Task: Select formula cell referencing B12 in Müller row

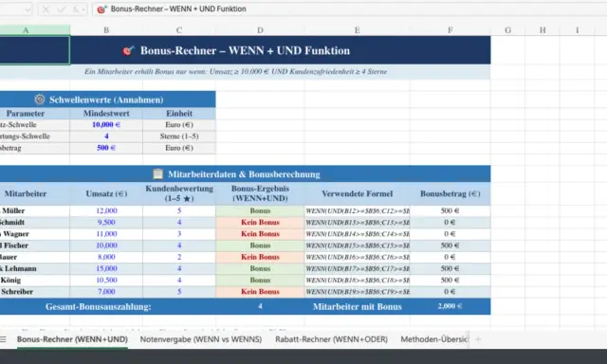Action: click(357, 210)
